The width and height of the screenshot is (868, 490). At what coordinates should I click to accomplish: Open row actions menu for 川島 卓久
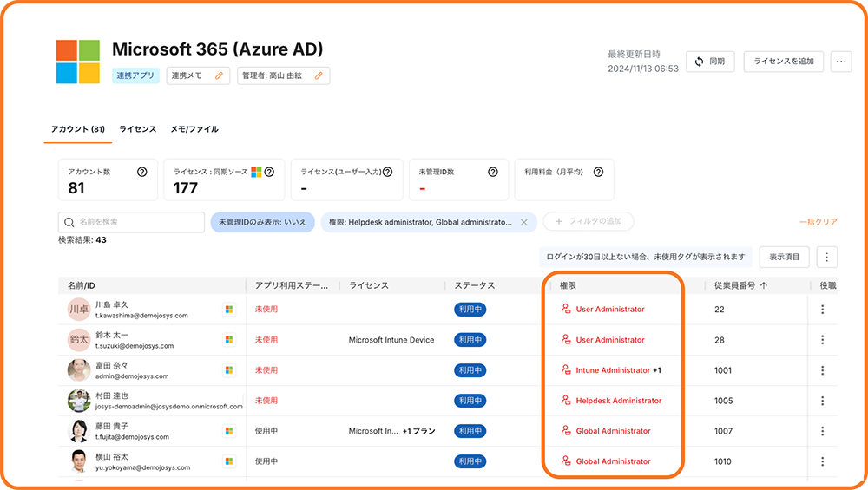point(822,310)
